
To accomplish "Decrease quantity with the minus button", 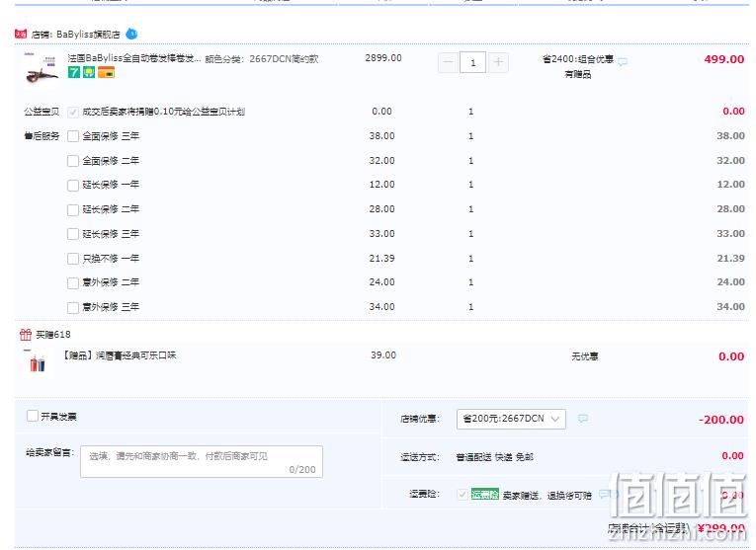I will [x=448, y=62].
